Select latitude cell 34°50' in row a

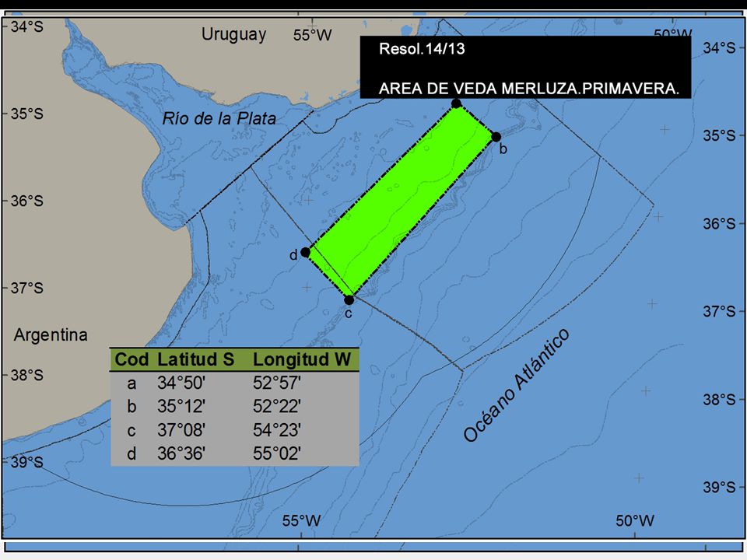pos(181,383)
